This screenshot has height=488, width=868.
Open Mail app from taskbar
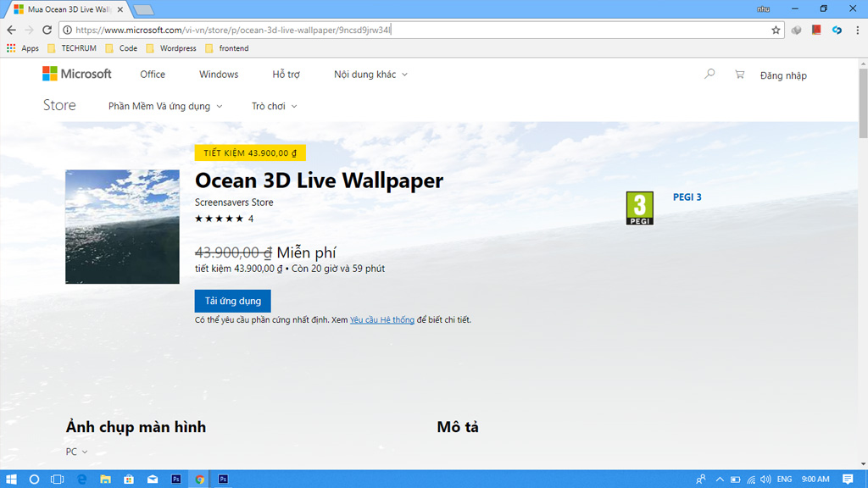[153, 480]
